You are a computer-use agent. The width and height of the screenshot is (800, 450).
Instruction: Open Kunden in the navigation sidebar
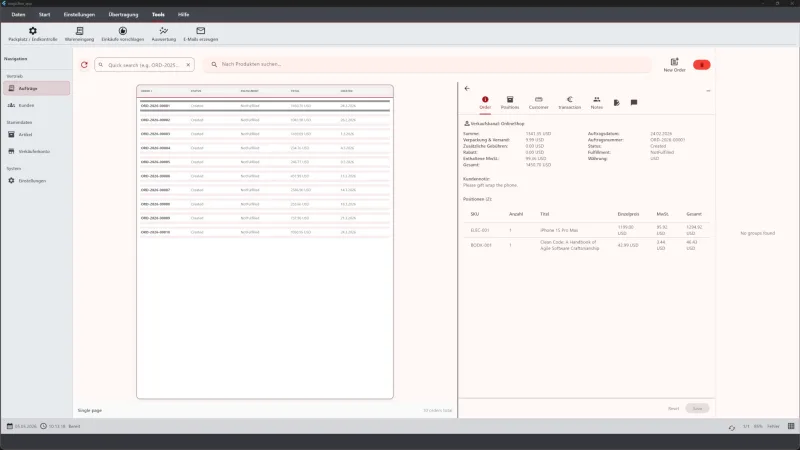(36, 105)
